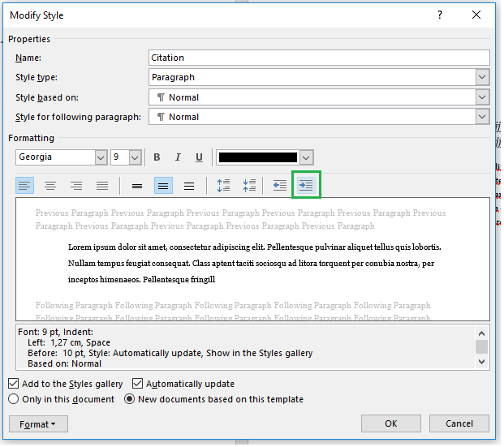
Task: Open the Georgia font dropdown
Action: click(x=101, y=157)
